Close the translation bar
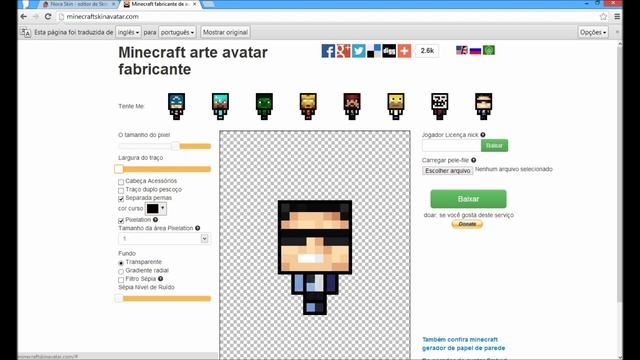Screen dimensions: 640x360 617,32
